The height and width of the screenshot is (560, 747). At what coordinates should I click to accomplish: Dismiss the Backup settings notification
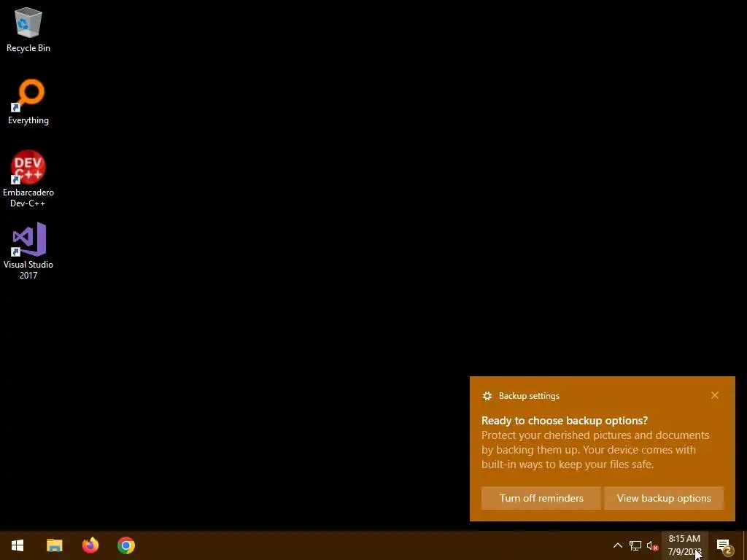715,395
